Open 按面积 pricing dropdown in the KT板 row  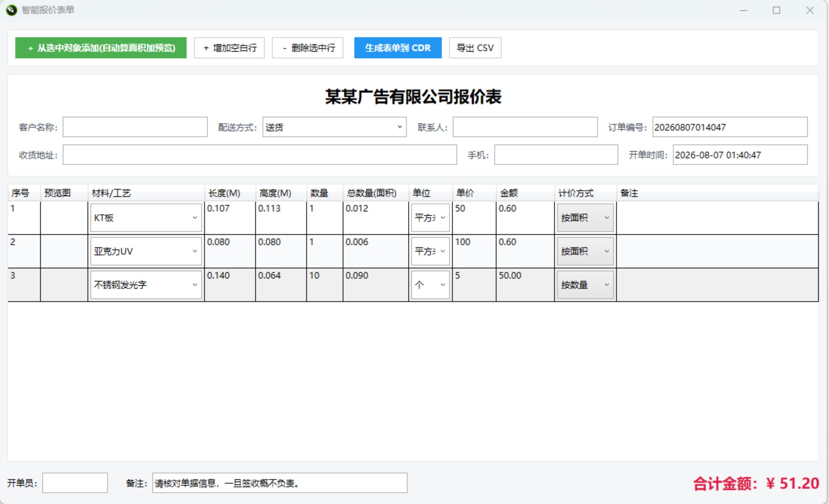(585, 218)
